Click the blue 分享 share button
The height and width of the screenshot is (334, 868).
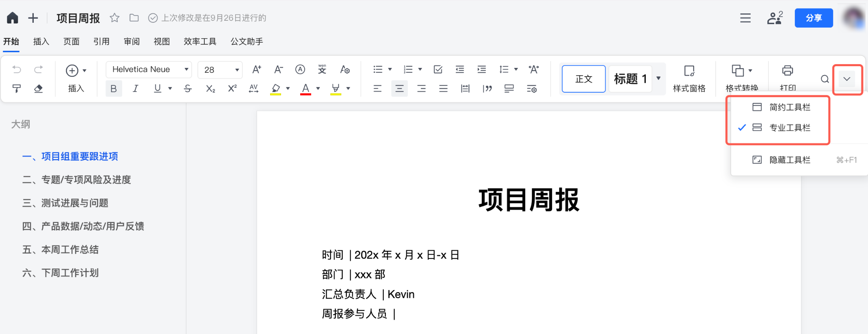[814, 18]
